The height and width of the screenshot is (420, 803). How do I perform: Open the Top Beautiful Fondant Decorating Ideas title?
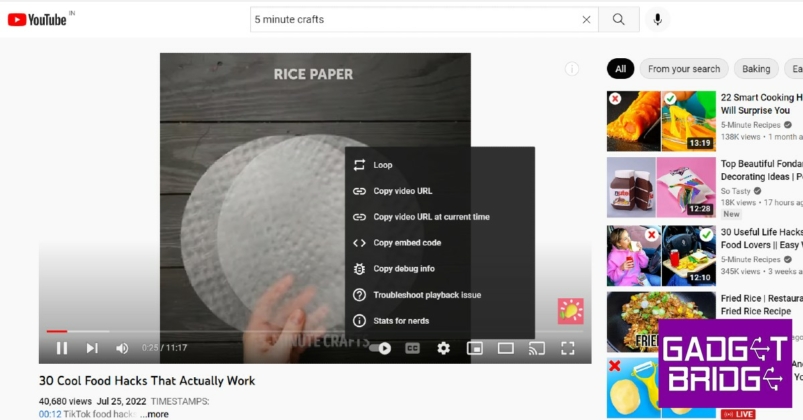762,170
